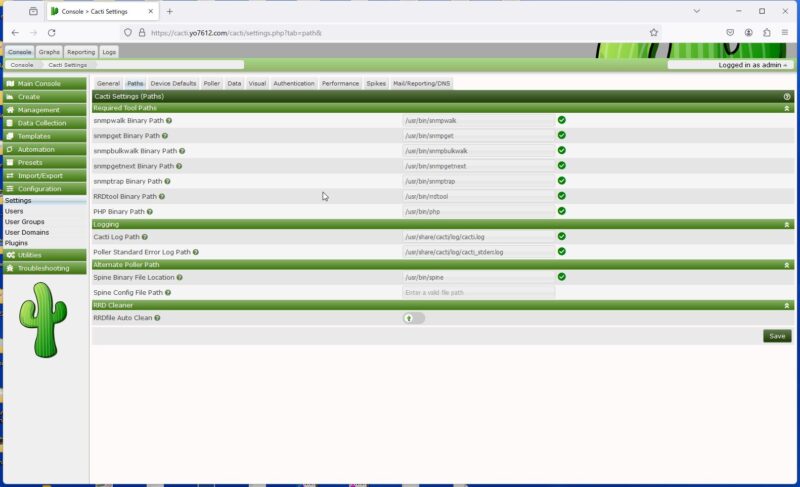Screen dimensions: 800x487
Task: Click help icon next to PHP Binary Path
Action: pos(149,212)
